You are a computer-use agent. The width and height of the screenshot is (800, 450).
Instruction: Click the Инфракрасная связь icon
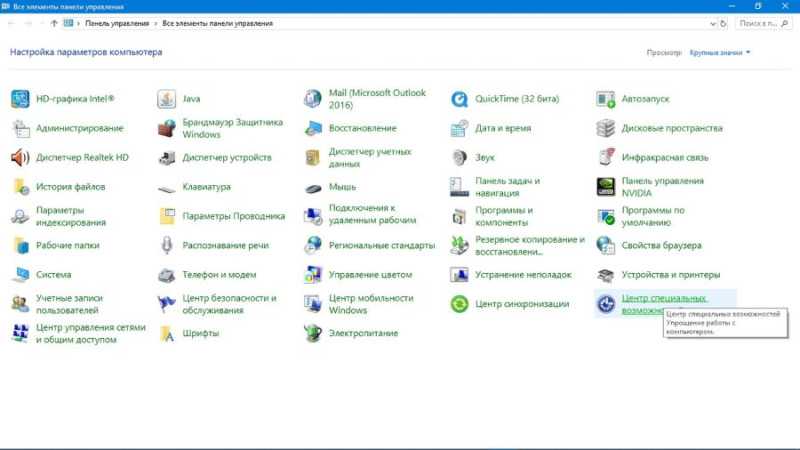click(606, 158)
